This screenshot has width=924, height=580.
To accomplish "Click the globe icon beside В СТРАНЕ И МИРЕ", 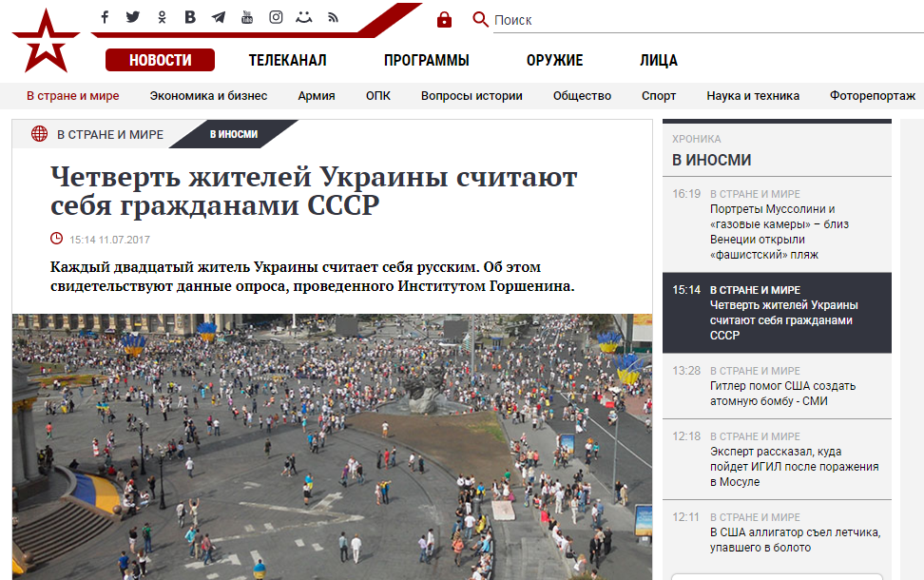I will (40, 134).
